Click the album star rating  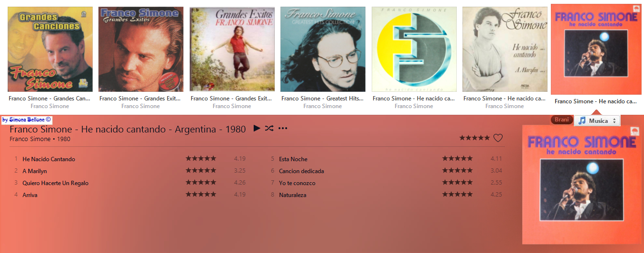474,138
